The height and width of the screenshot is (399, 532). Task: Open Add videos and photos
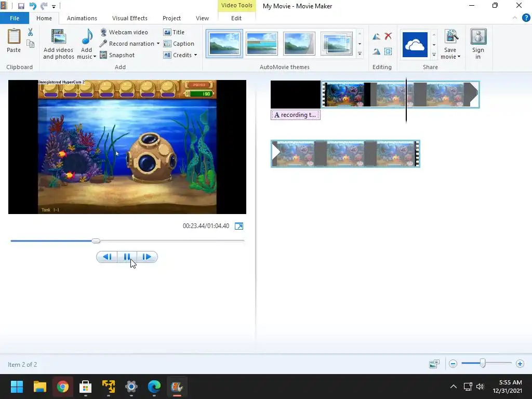pyautogui.click(x=58, y=45)
